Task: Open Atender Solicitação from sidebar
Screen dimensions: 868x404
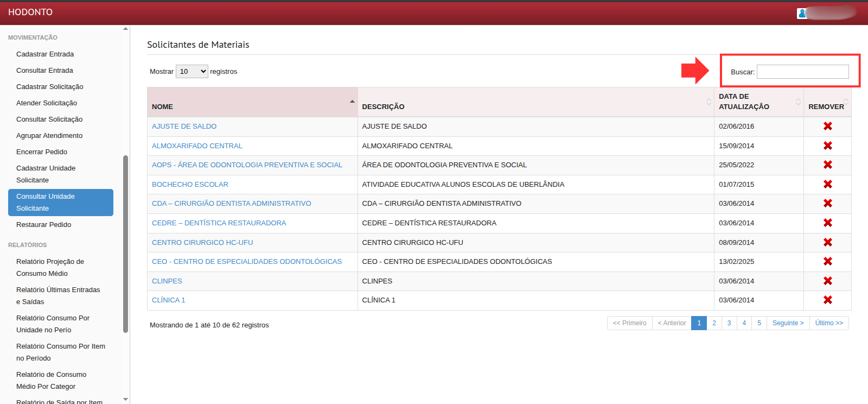Action: click(47, 103)
